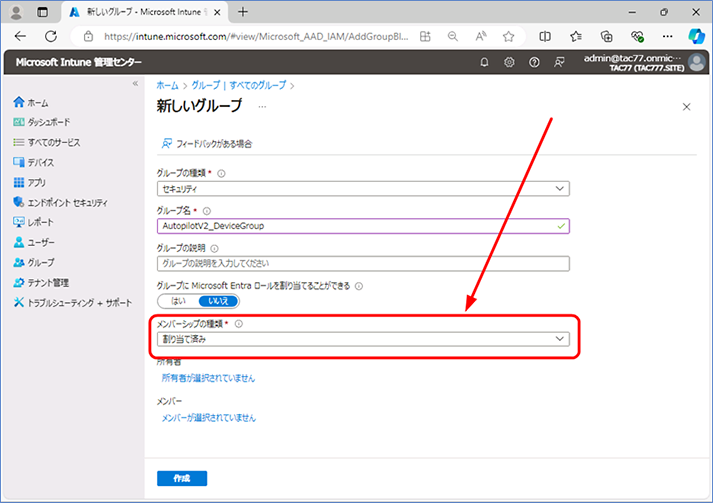This screenshot has width=713, height=503.
Task: Click the browser address bar URL
Action: 256,36
